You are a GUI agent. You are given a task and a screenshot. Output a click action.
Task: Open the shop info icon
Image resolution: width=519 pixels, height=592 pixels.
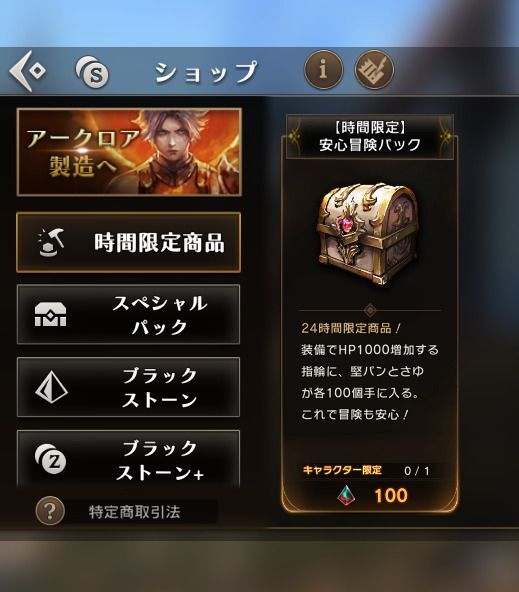click(323, 70)
